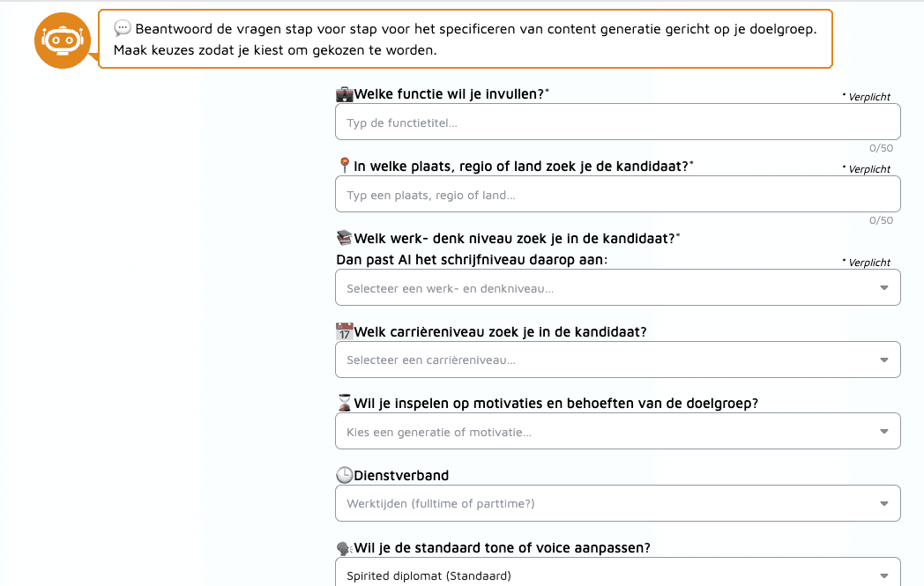Click the books icon for werk- denkniveau
The width and height of the screenshot is (924, 586).
(344, 237)
